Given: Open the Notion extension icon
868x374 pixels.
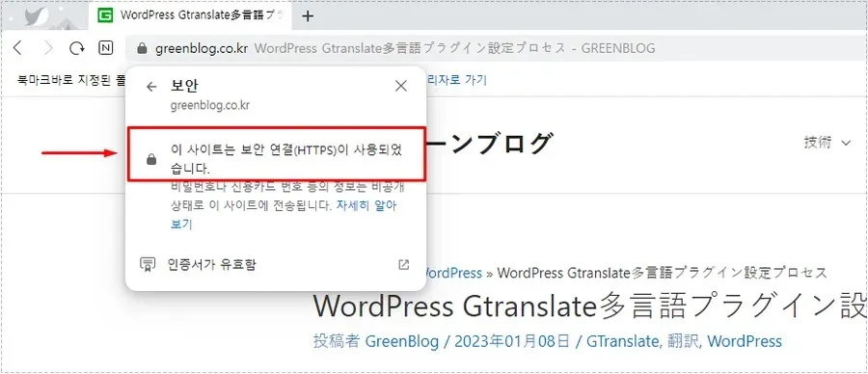Looking at the screenshot, I should (x=106, y=48).
